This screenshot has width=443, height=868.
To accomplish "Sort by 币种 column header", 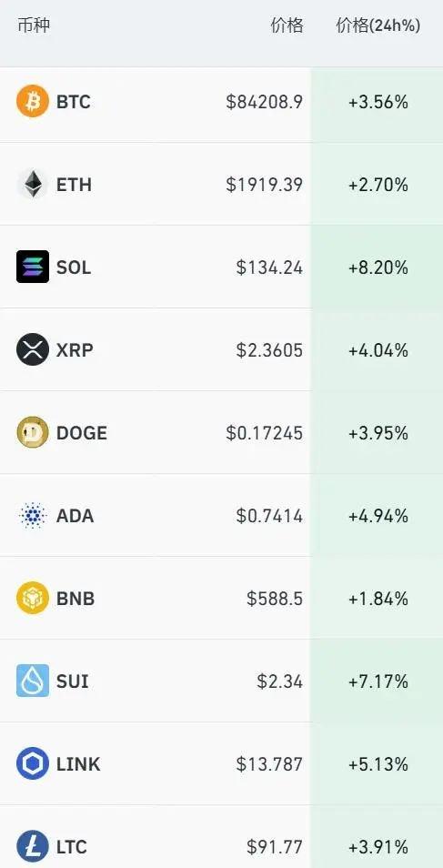I will pyautogui.click(x=34, y=25).
